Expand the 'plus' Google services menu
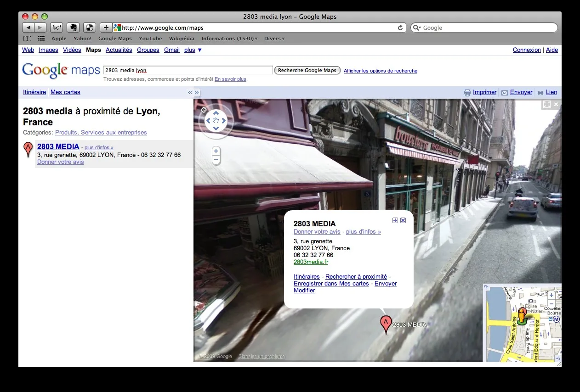This screenshot has height=392, width=580. pos(193,50)
